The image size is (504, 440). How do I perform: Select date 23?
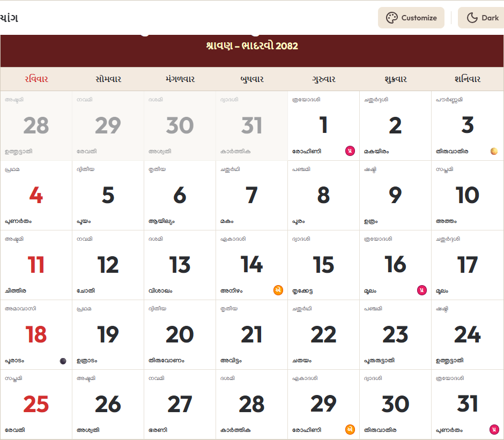tap(395, 334)
